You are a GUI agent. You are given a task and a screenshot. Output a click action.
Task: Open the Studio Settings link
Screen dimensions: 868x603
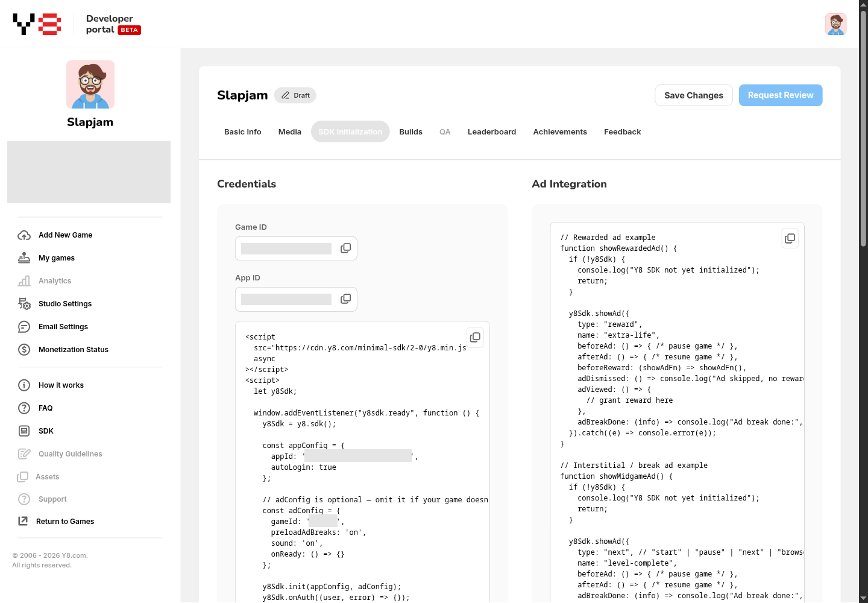[65, 304]
